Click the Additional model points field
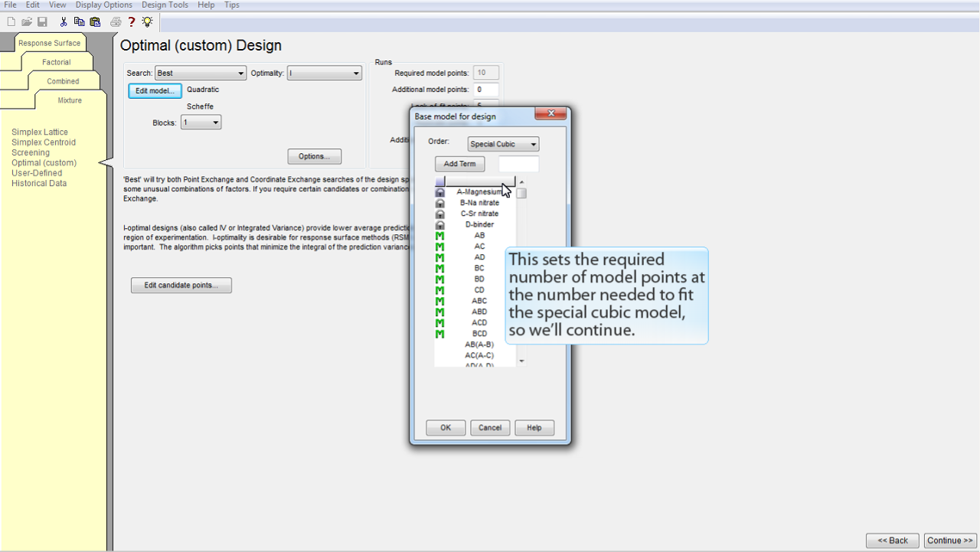 487,90
